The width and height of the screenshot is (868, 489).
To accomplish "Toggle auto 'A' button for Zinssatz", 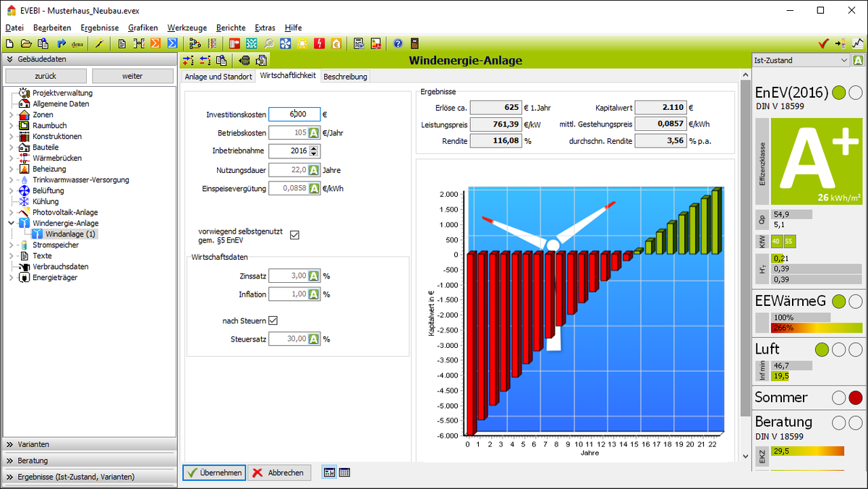I will pyautogui.click(x=314, y=276).
